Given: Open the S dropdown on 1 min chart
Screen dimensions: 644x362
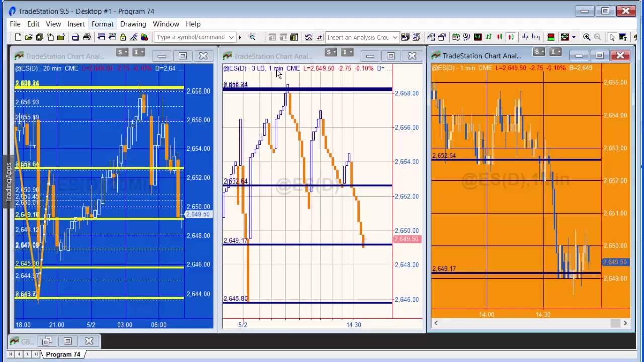Looking at the screenshot, I should pos(539,52).
